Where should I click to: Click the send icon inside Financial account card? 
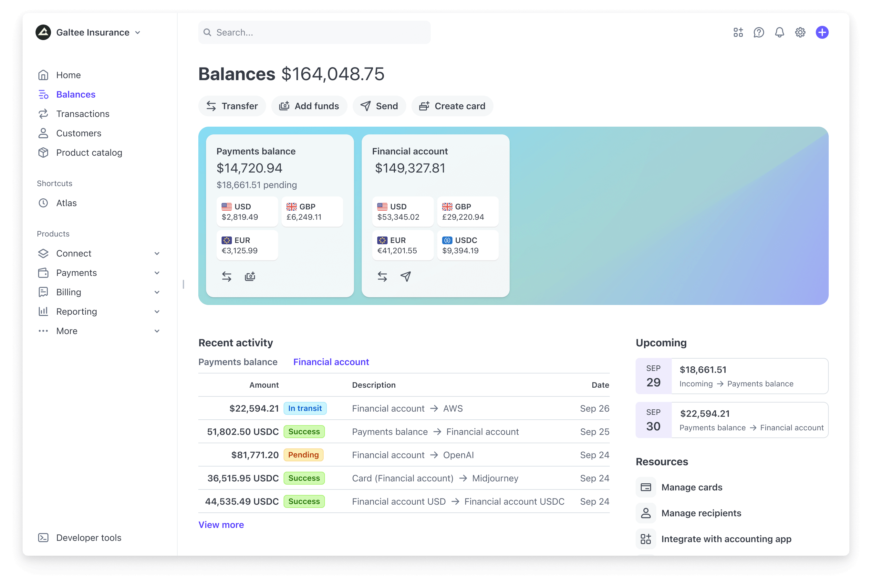coord(405,276)
